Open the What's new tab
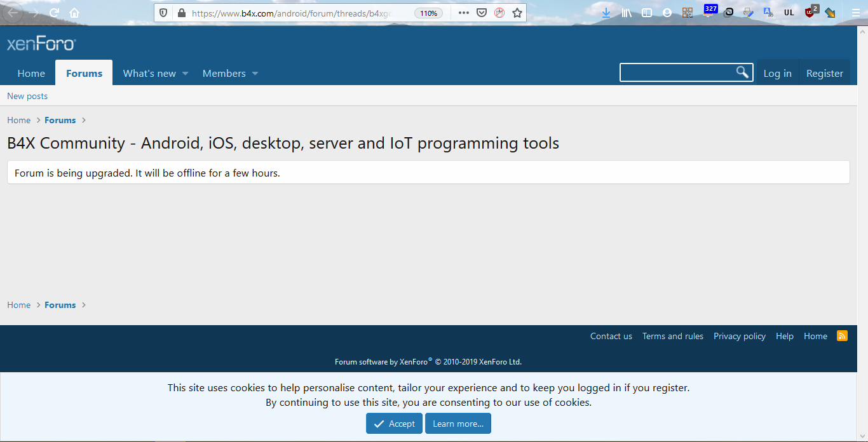Screen dimensions: 868x442 coord(149,73)
